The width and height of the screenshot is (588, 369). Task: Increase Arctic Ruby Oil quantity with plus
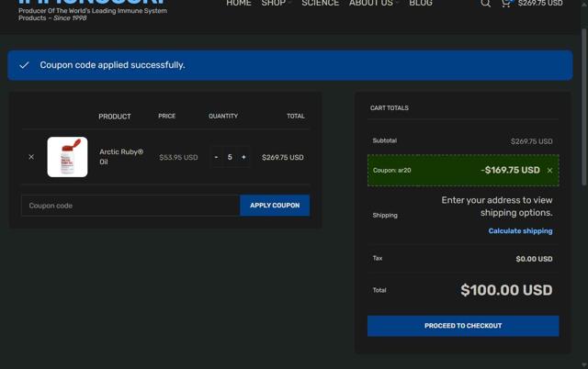click(243, 157)
